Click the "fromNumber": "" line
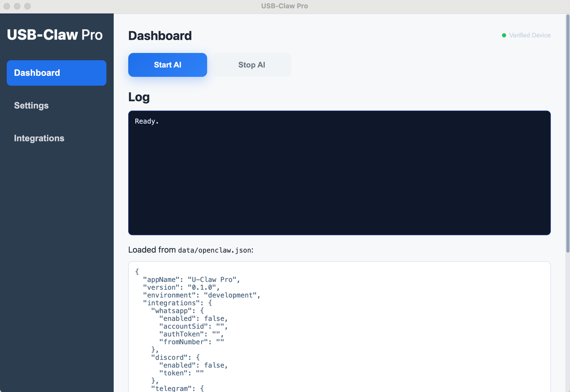Image resolution: width=570 pixels, height=392 pixels. (192, 342)
